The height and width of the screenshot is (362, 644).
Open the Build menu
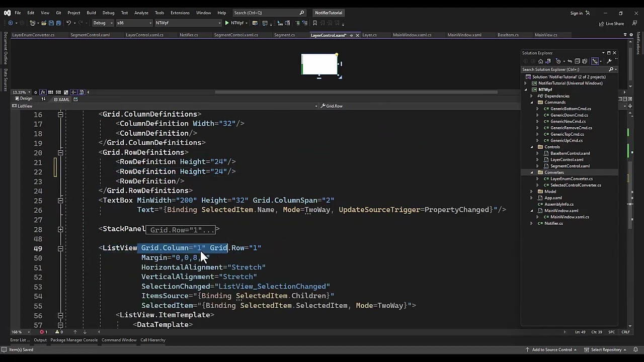91,13
